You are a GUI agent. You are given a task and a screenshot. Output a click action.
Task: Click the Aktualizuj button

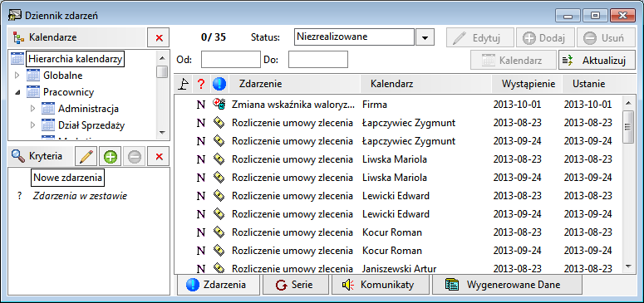point(597,61)
